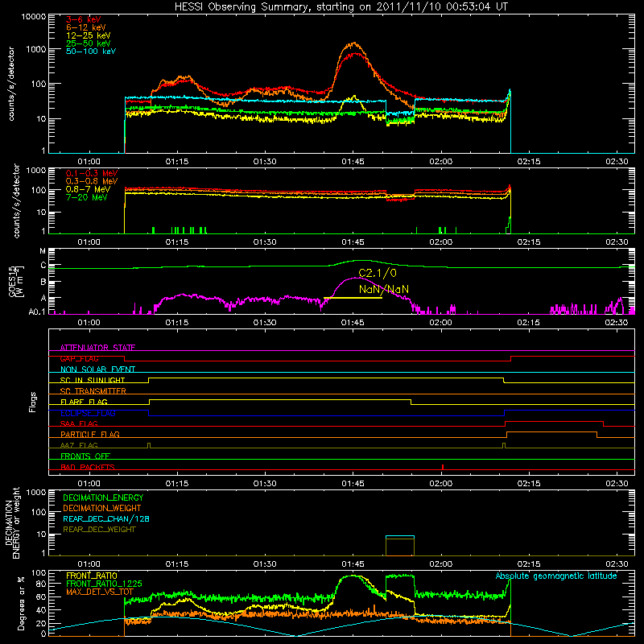Screen dimensions: 644x644
Task: Click the 7-20 MeV legend label
Action: click(86, 197)
